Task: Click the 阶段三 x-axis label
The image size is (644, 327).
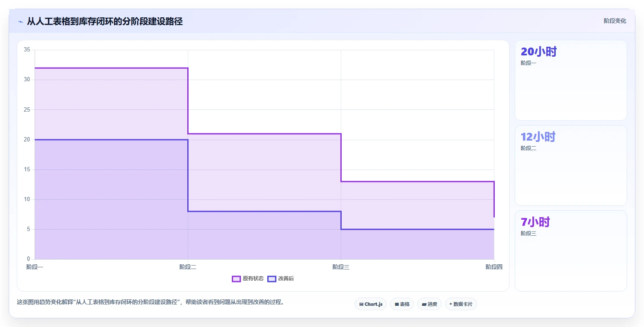Action: (x=341, y=267)
